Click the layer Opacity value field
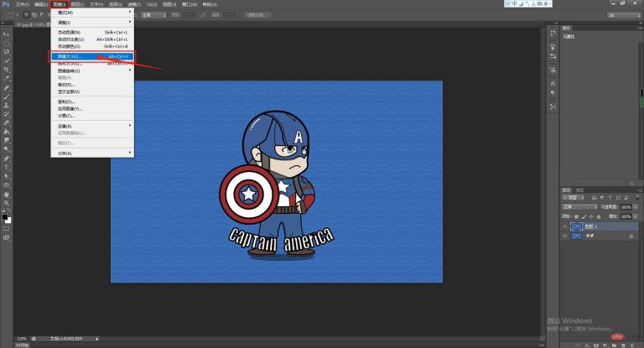Image resolution: width=644 pixels, height=348 pixels. 625,206
